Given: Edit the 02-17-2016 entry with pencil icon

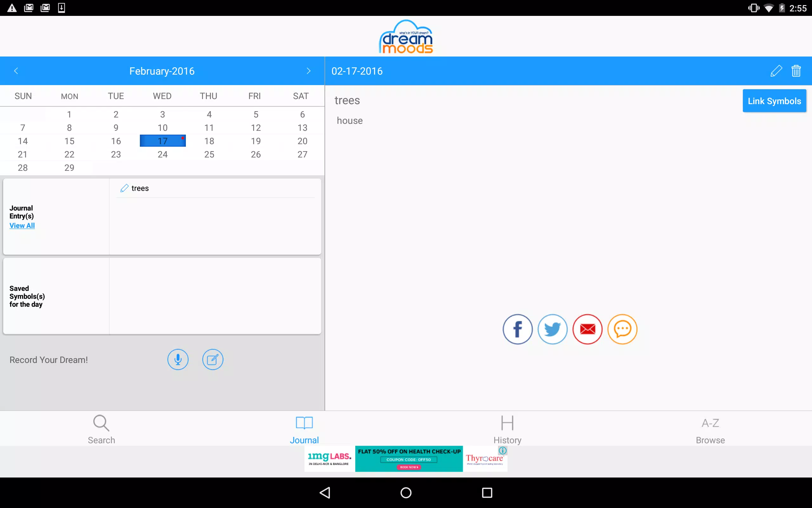Looking at the screenshot, I should tap(776, 71).
